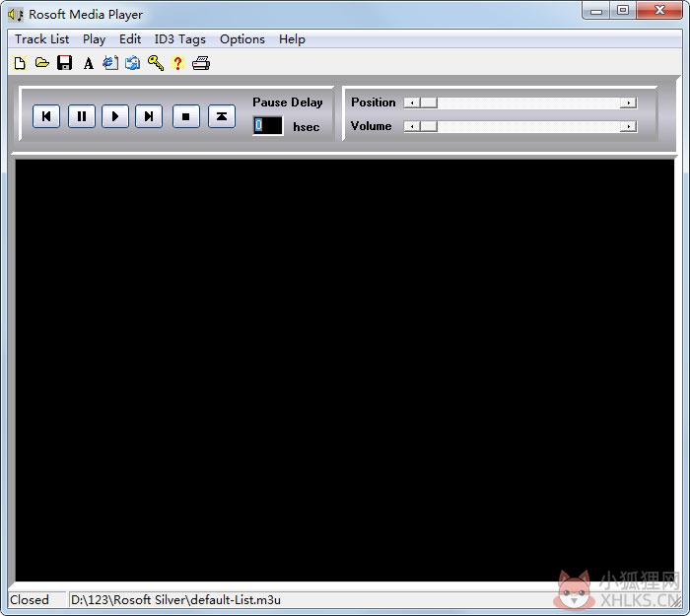Click the Pause Delay hsec input field
690x616 pixels.
click(x=268, y=126)
